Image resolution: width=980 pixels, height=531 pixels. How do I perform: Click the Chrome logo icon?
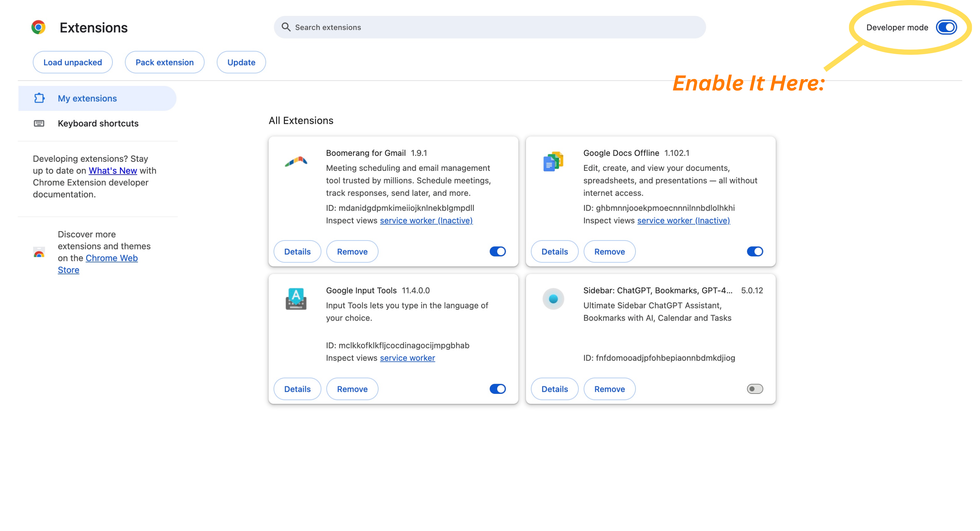coord(39,28)
